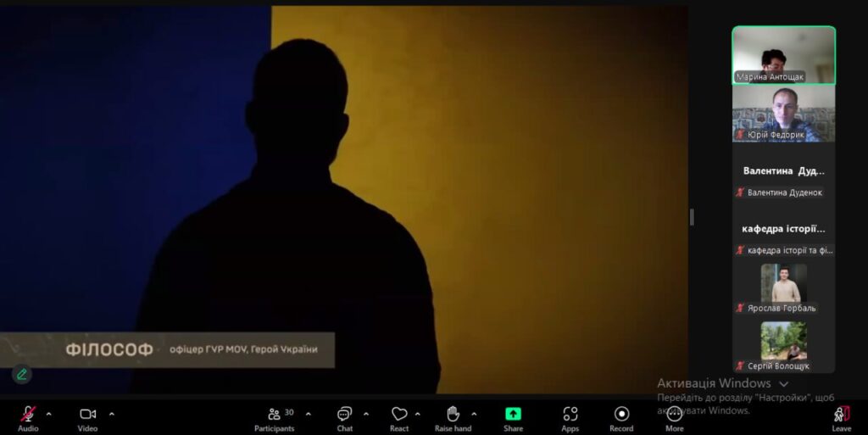This screenshot has height=435, width=868.
Task: Unmute microphone with the Audio button
Action: tap(28, 415)
